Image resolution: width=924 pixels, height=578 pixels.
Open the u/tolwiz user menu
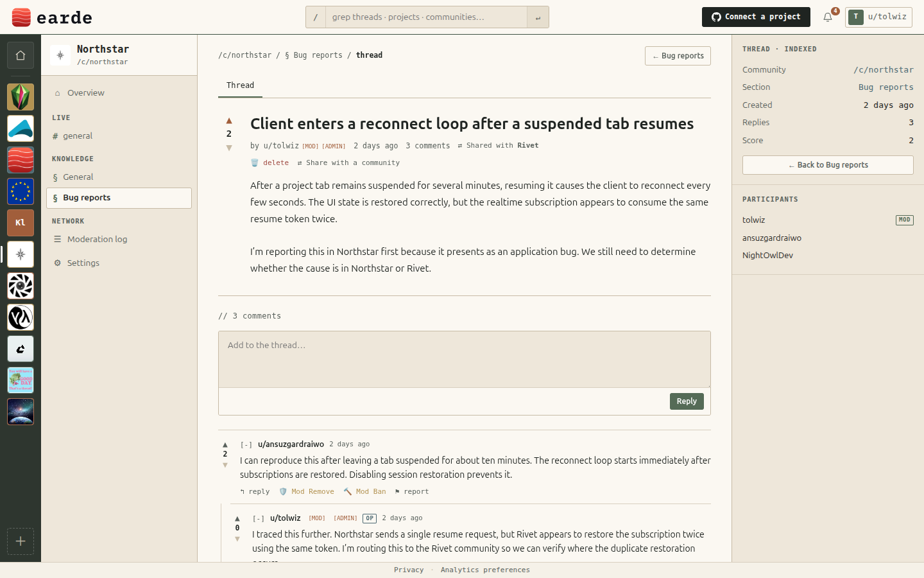(878, 17)
